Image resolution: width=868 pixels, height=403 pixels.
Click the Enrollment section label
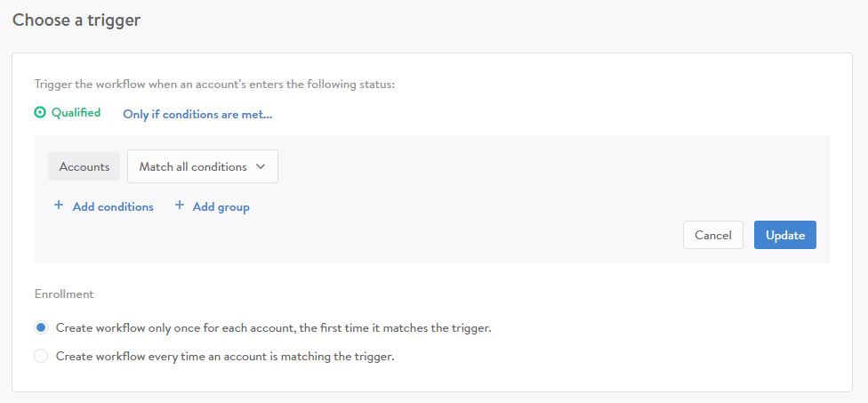pyautogui.click(x=63, y=294)
